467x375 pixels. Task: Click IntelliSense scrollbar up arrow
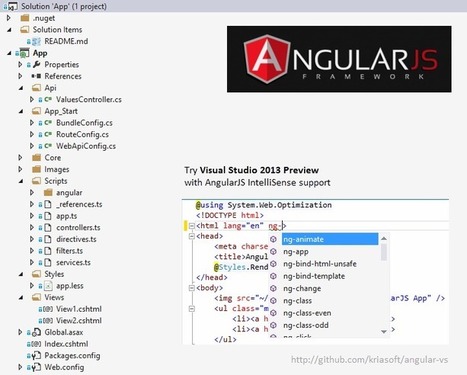click(x=384, y=238)
